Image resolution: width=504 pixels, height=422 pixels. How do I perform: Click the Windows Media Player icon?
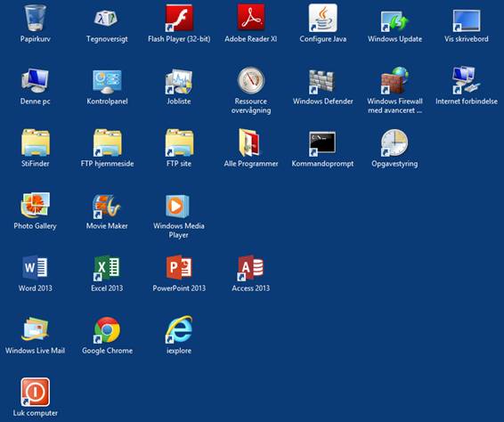pyautogui.click(x=177, y=206)
